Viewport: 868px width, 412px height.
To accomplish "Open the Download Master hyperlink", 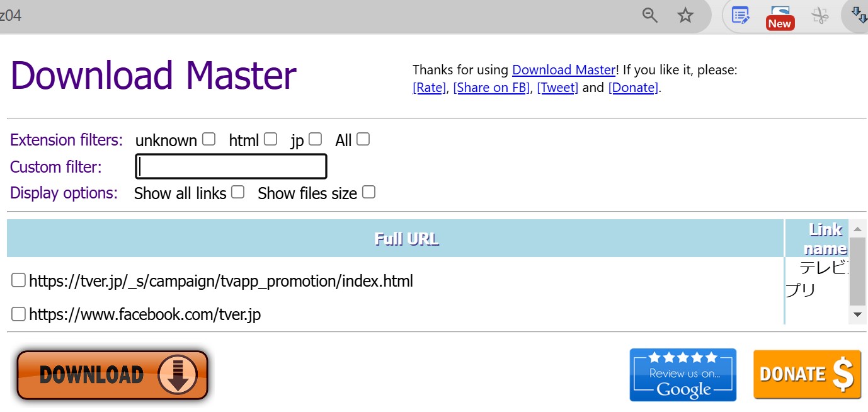I will [x=564, y=70].
